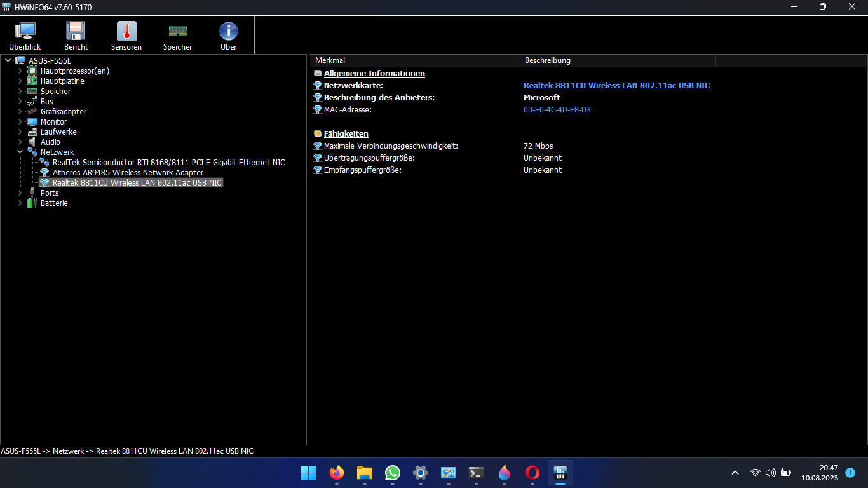
Task: Open Firefox from the taskbar
Action: (336, 473)
